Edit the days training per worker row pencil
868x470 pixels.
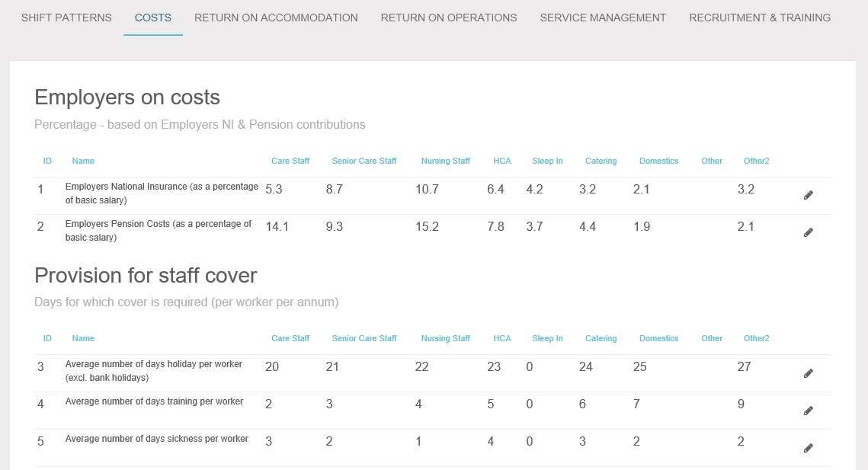(809, 411)
